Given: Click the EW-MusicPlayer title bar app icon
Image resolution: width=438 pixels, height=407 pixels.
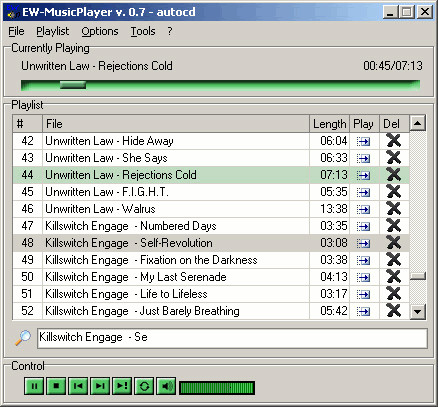Looking at the screenshot, I should [13, 12].
